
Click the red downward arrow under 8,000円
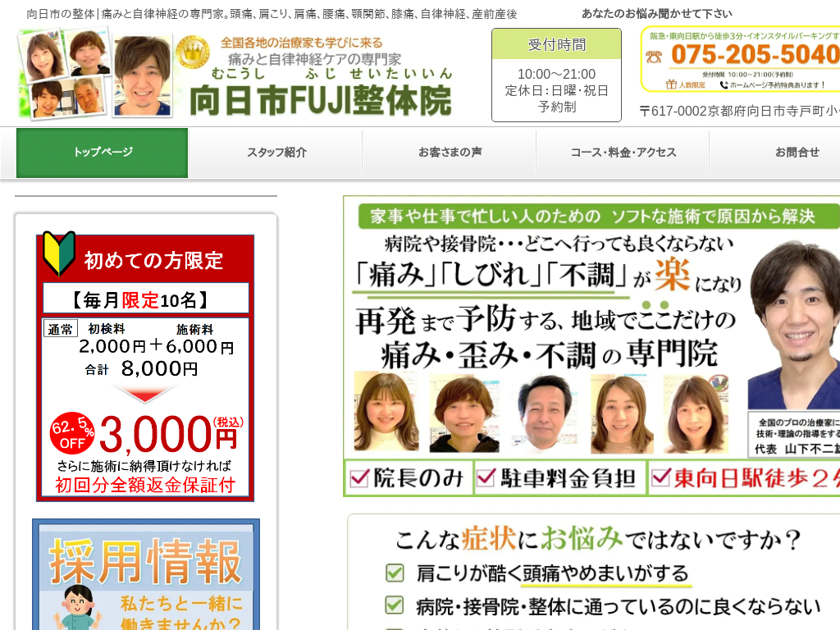click(144, 394)
